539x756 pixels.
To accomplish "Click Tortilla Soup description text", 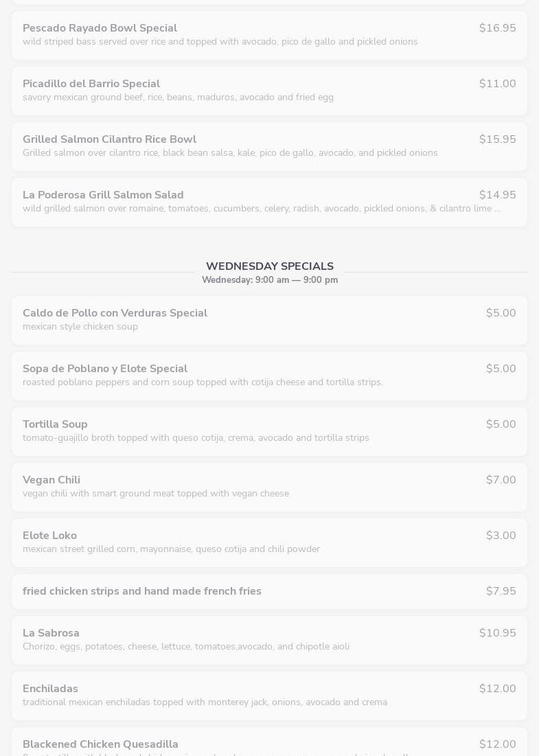I will tap(196, 438).
